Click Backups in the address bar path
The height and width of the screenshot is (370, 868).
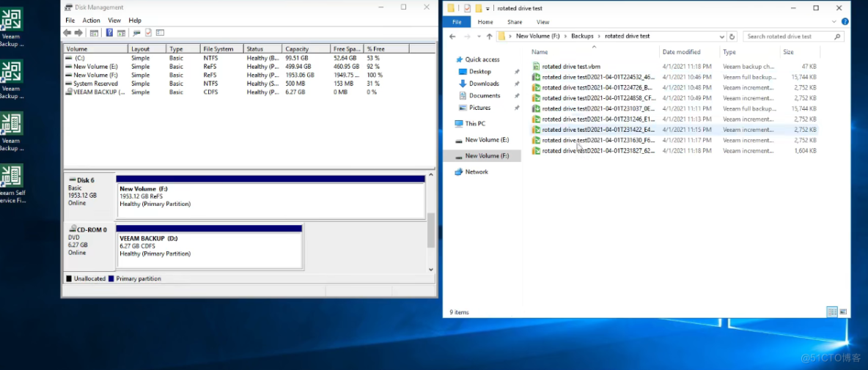coord(582,37)
